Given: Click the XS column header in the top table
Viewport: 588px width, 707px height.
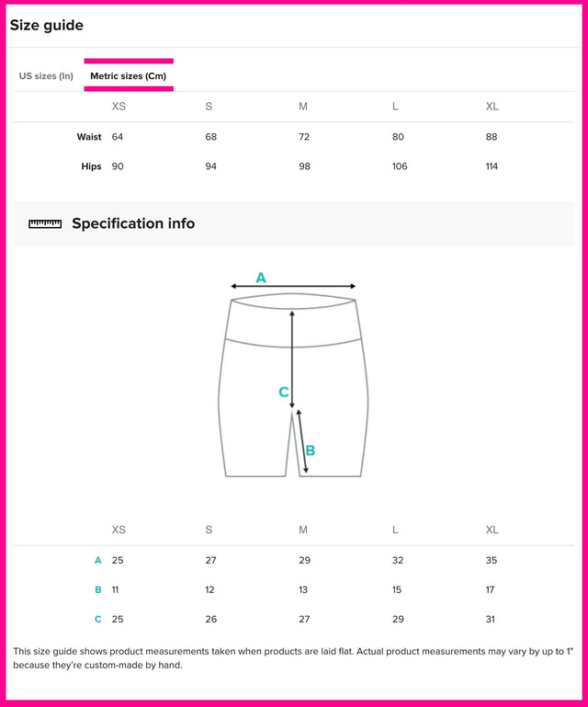Looking at the screenshot, I should (x=119, y=107).
